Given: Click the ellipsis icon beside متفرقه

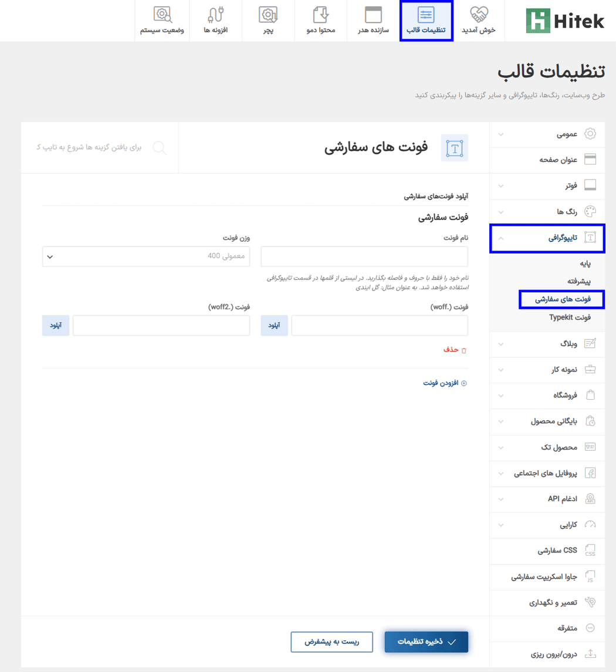Looking at the screenshot, I should 590,628.
